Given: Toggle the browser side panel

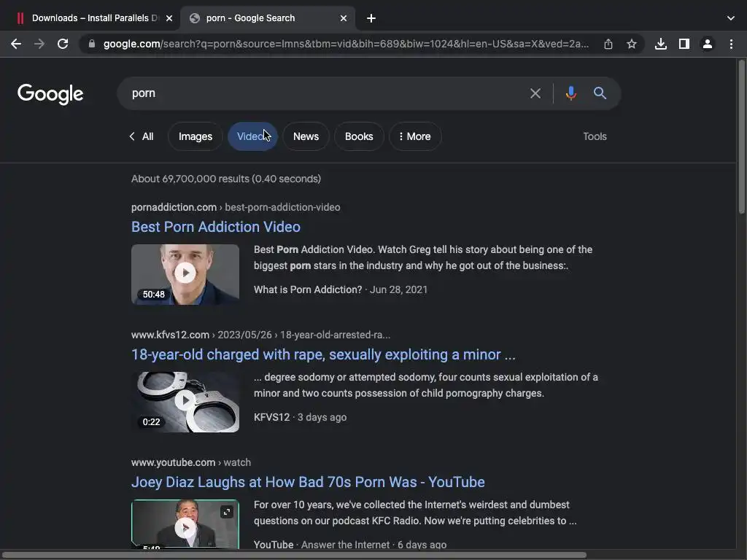Looking at the screenshot, I should point(684,44).
